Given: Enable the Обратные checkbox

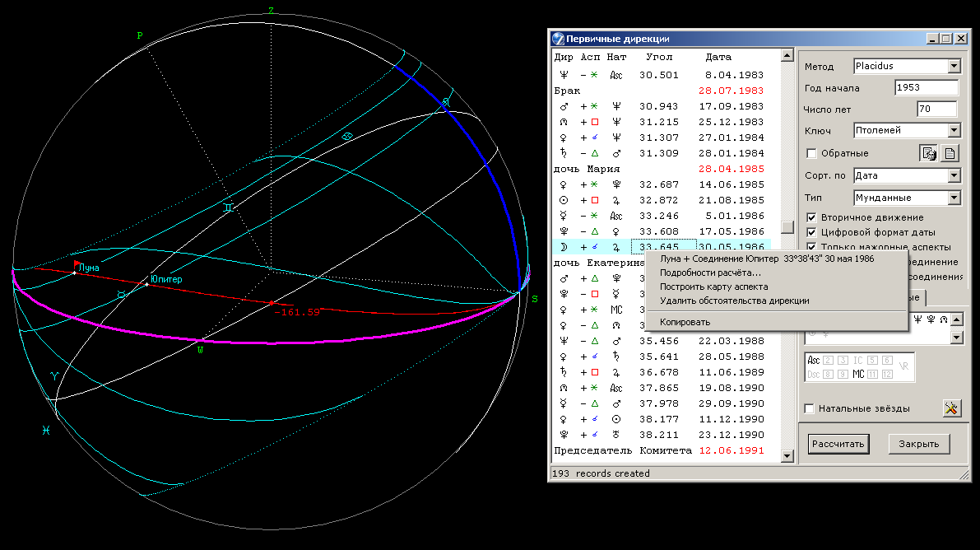Looking at the screenshot, I should pos(811,154).
